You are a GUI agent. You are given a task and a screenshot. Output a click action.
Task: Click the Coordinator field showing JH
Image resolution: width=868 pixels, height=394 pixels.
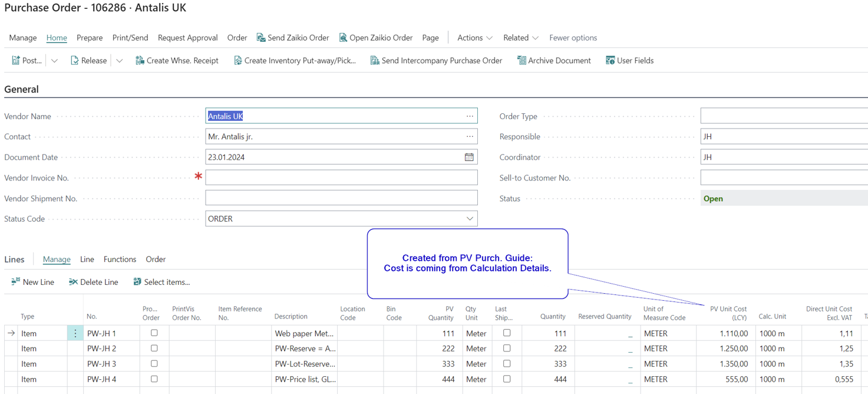[784, 157]
